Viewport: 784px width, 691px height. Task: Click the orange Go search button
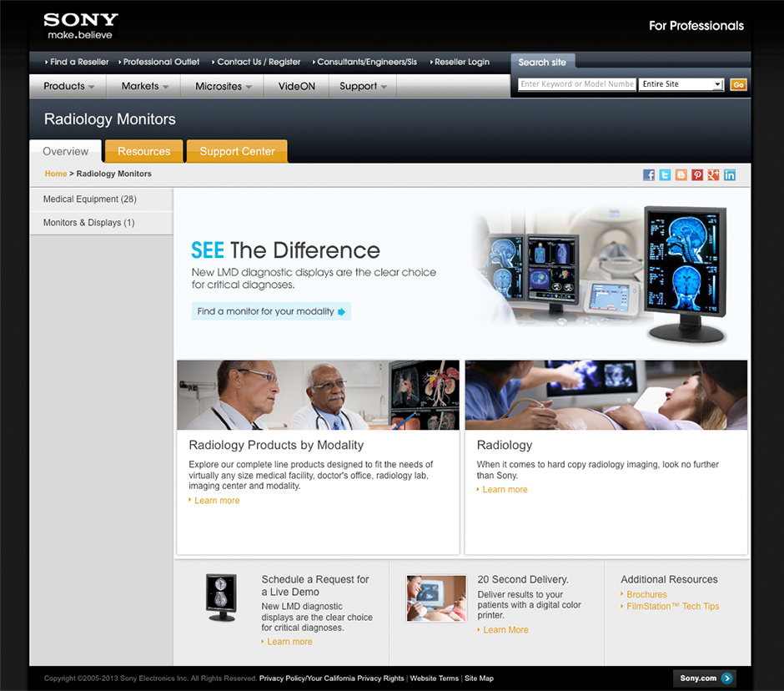(x=738, y=84)
